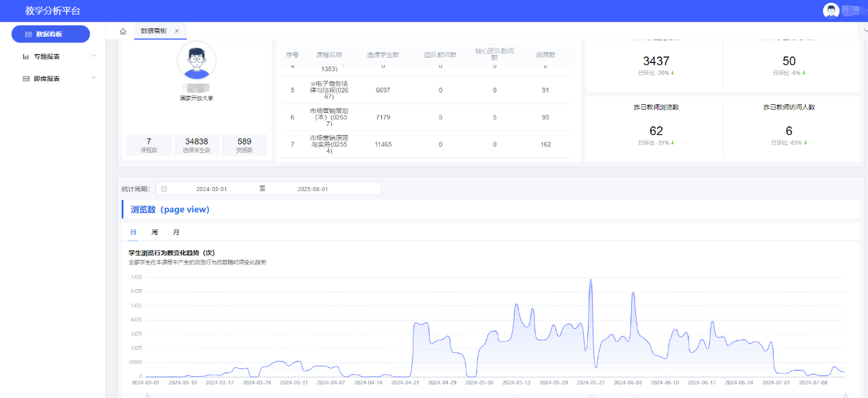868x398 pixels.
Task: Click the 数据看板 sidebar chart icon
Action: [28, 34]
